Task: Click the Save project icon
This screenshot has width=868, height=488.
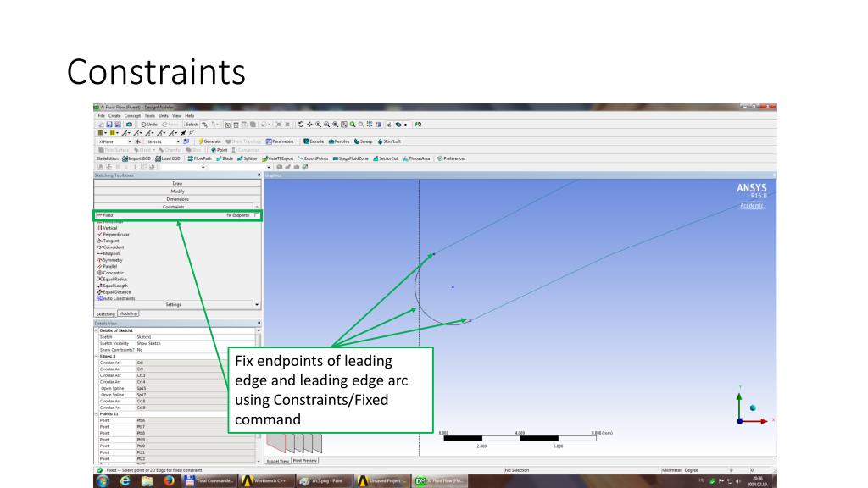Action: [109, 125]
